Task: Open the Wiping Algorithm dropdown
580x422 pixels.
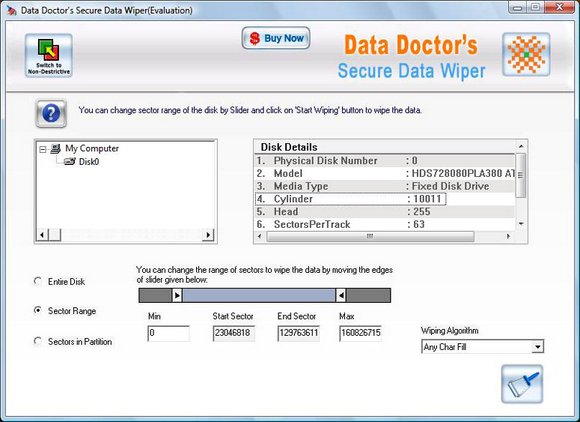Action: click(537, 347)
